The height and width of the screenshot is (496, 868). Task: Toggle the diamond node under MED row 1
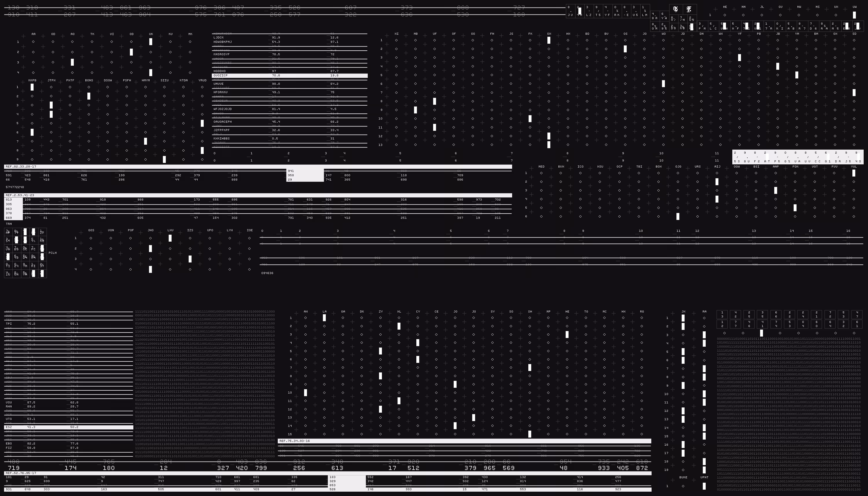point(541,173)
